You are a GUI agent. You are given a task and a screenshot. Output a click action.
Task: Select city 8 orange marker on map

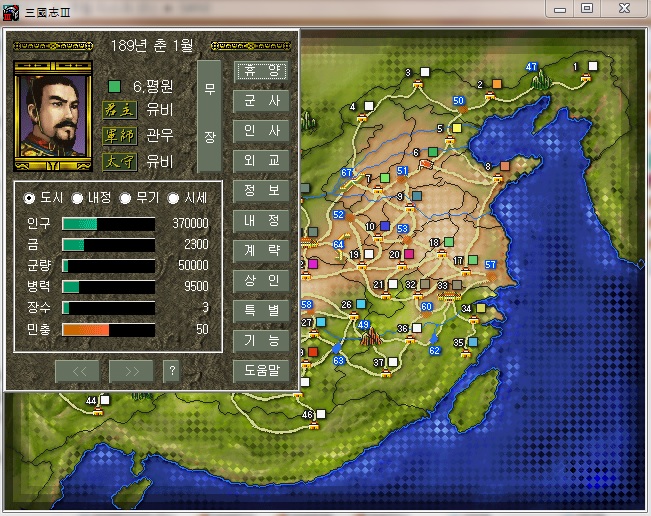pos(505,166)
